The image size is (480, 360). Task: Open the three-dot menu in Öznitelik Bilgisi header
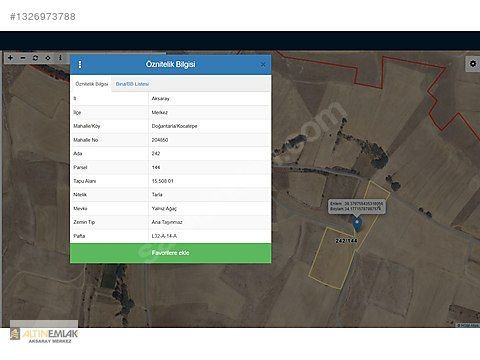click(80, 64)
